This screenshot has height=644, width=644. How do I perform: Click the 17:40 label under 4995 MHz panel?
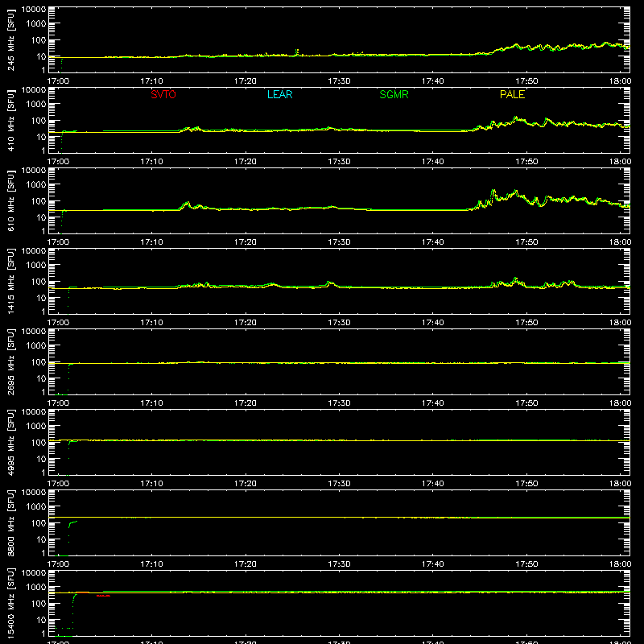pos(433,484)
